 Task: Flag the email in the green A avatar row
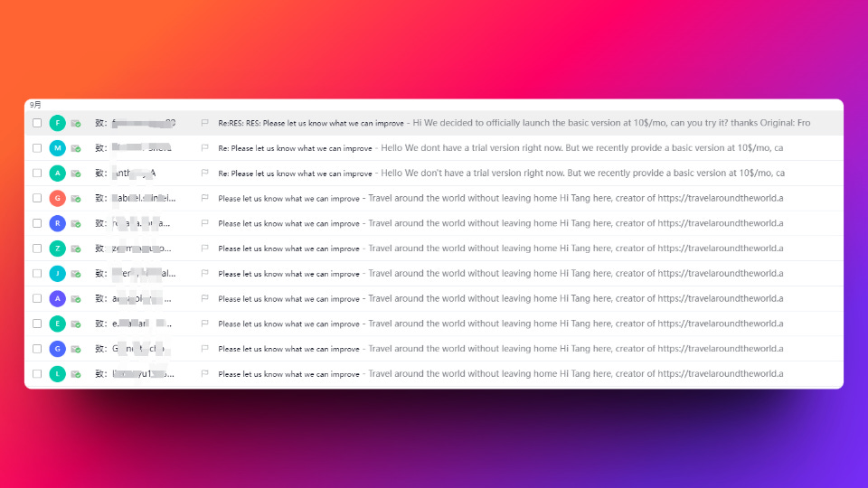[205, 174]
